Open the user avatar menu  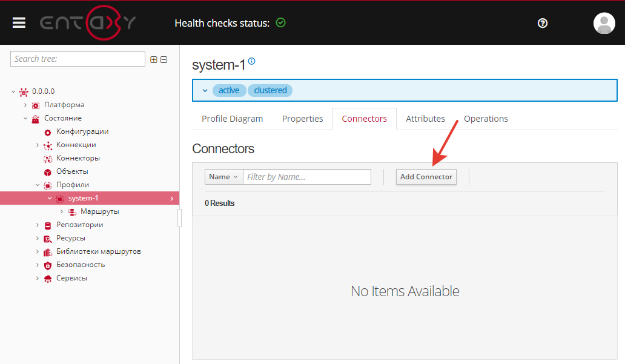click(604, 23)
